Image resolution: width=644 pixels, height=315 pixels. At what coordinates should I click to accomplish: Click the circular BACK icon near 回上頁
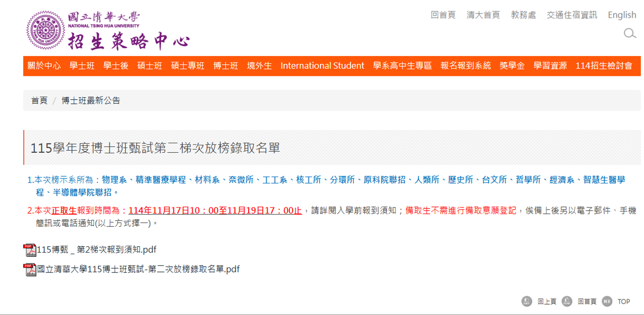point(526,301)
